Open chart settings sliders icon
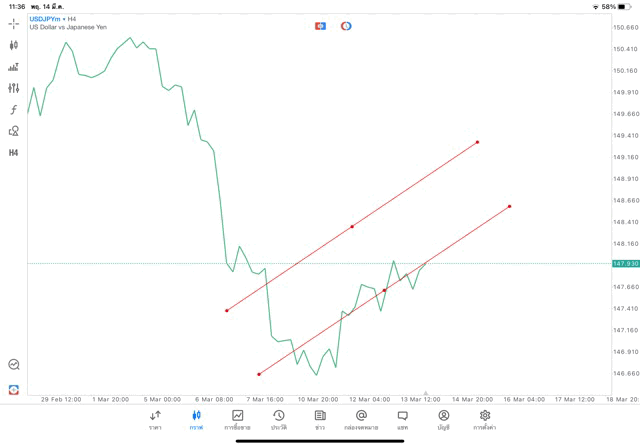640x447 pixels. pyautogui.click(x=14, y=88)
